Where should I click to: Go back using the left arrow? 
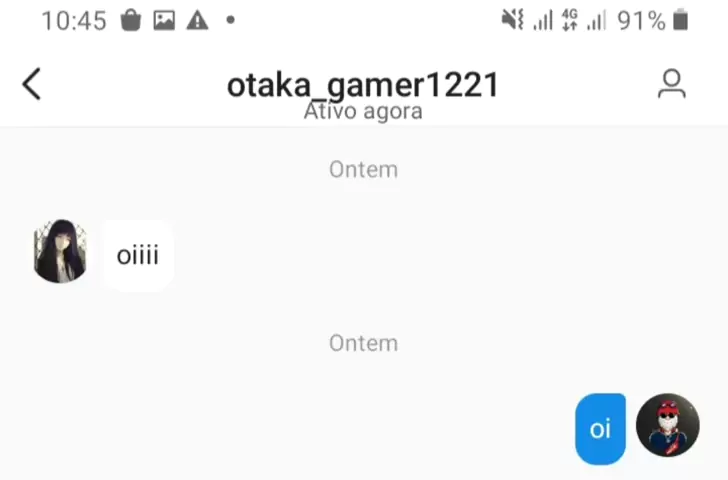click(x=32, y=84)
